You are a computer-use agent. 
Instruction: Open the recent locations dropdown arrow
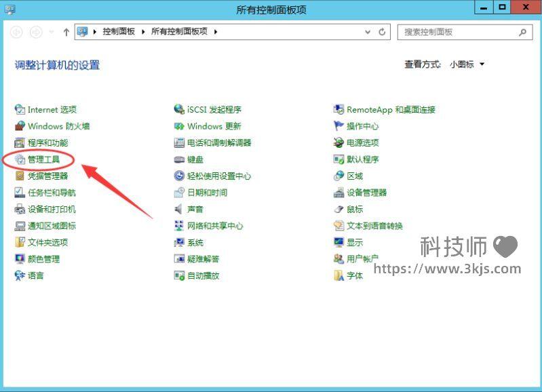52,32
